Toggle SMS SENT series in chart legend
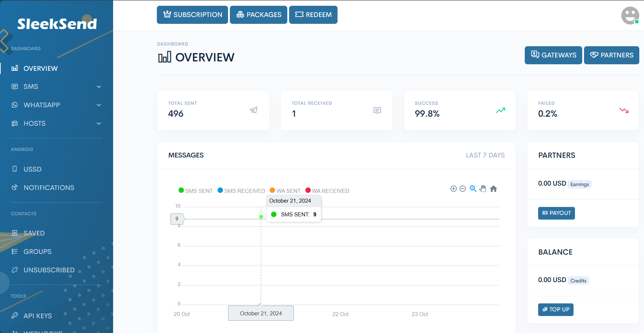The image size is (644, 333). click(x=196, y=191)
